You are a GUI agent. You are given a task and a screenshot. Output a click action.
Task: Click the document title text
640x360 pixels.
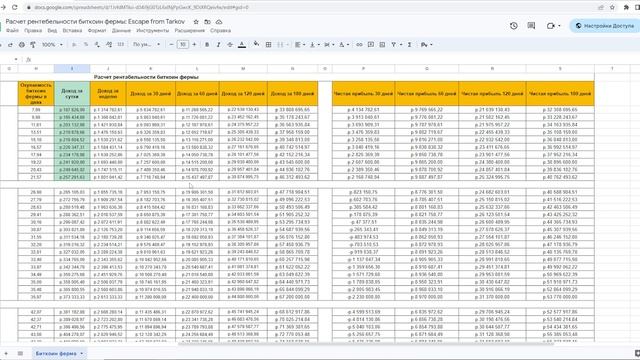(x=95, y=22)
